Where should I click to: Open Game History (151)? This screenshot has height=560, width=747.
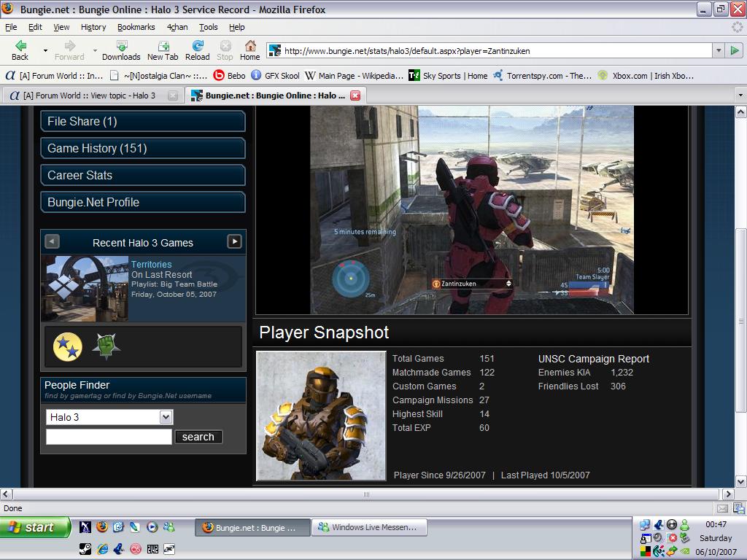point(143,149)
